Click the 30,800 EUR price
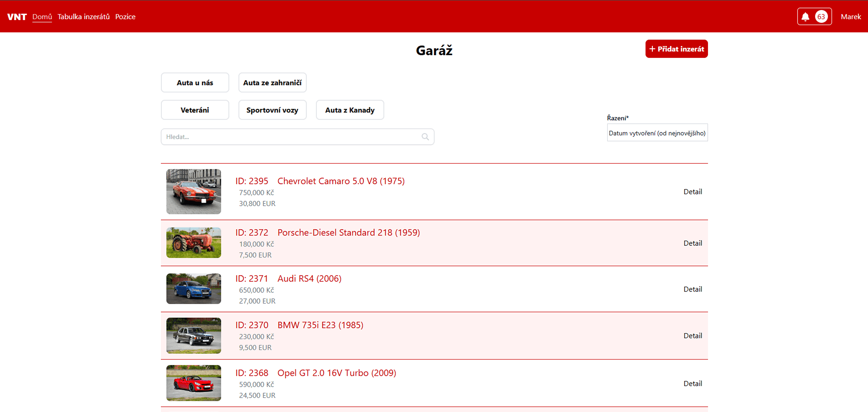The image size is (868, 412). 257,204
